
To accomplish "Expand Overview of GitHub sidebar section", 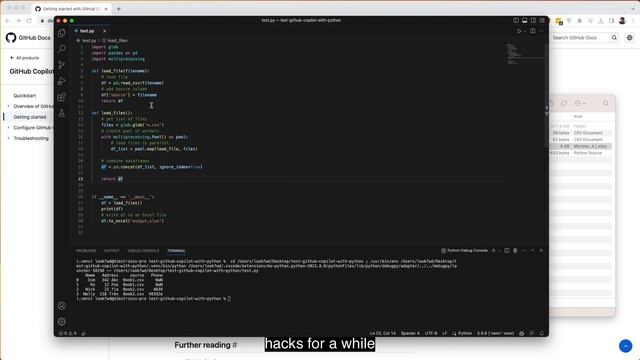I will point(8,106).
